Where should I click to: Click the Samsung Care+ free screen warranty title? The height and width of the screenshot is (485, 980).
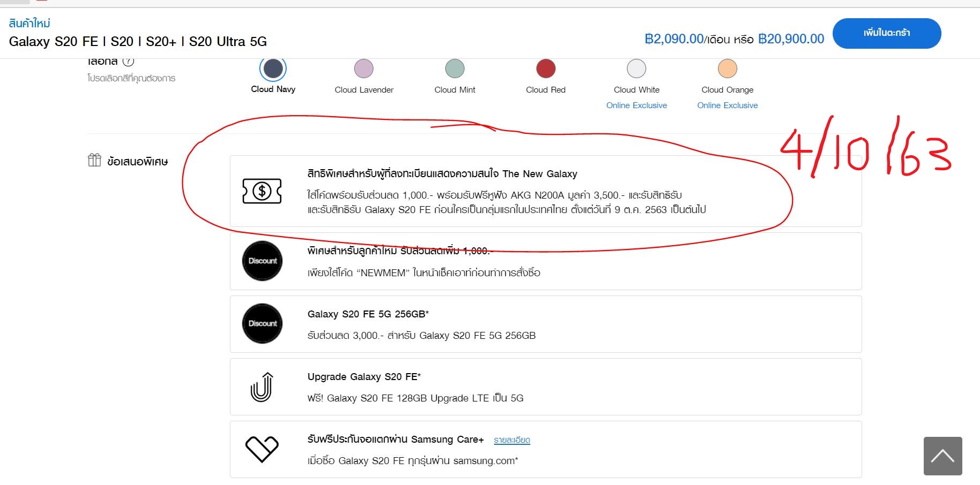(x=395, y=439)
